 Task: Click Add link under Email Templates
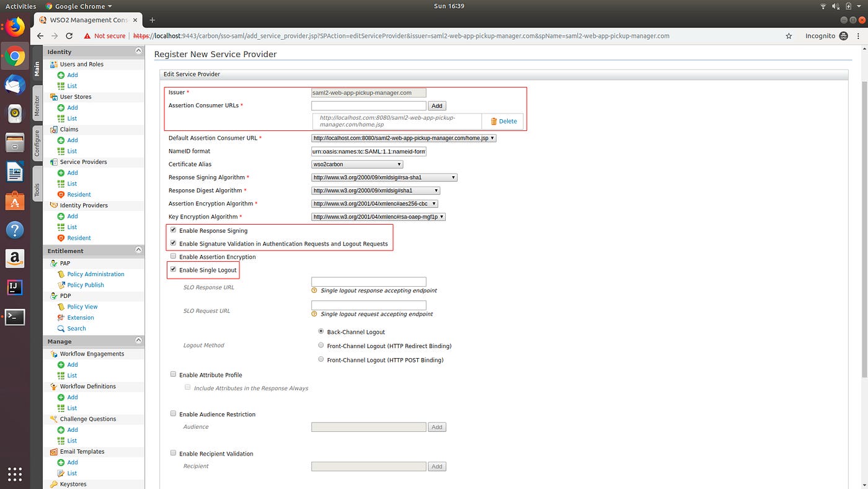point(73,462)
